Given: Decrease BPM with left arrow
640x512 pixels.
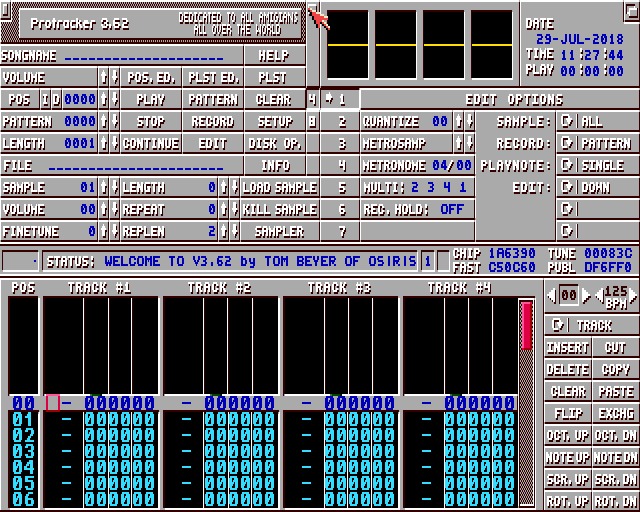Looking at the screenshot, I should [599, 295].
